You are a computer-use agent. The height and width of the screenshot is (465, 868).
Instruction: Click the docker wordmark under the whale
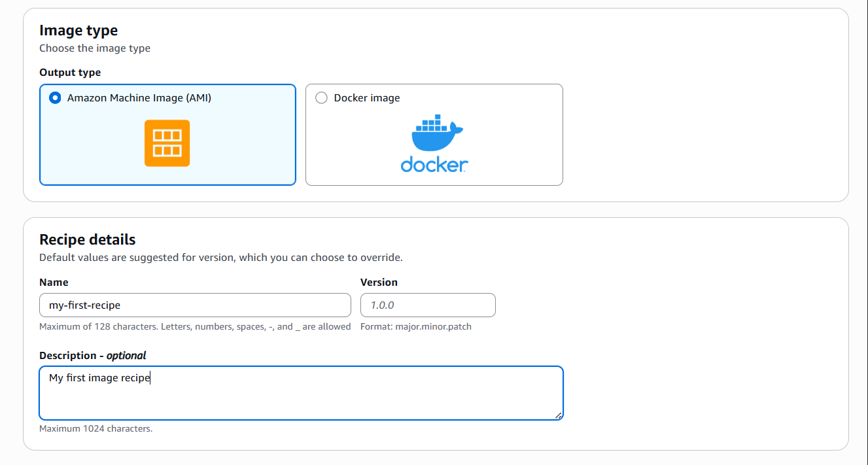pyautogui.click(x=434, y=164)
